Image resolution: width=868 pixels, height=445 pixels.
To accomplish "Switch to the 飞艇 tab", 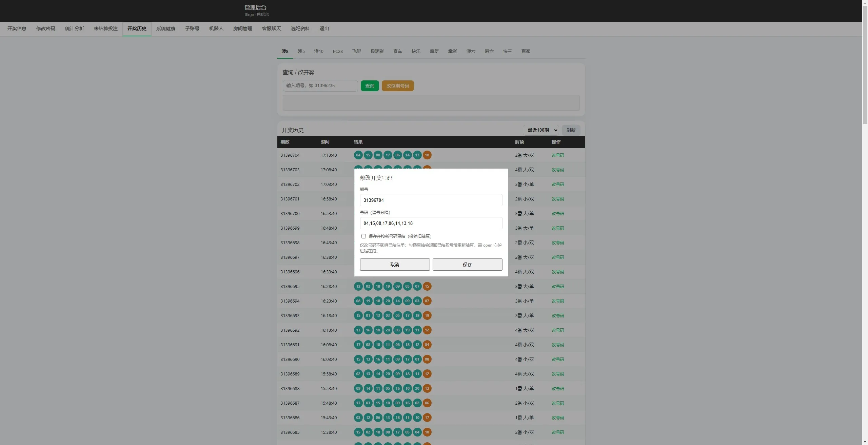I will [357, 51].
